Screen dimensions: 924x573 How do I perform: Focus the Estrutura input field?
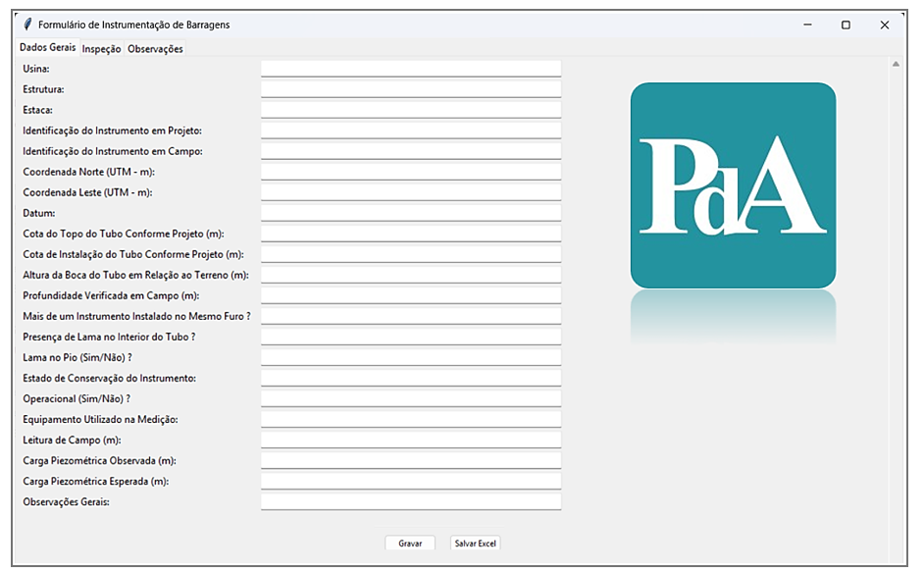pyautogui.click(x=411, y=89)
